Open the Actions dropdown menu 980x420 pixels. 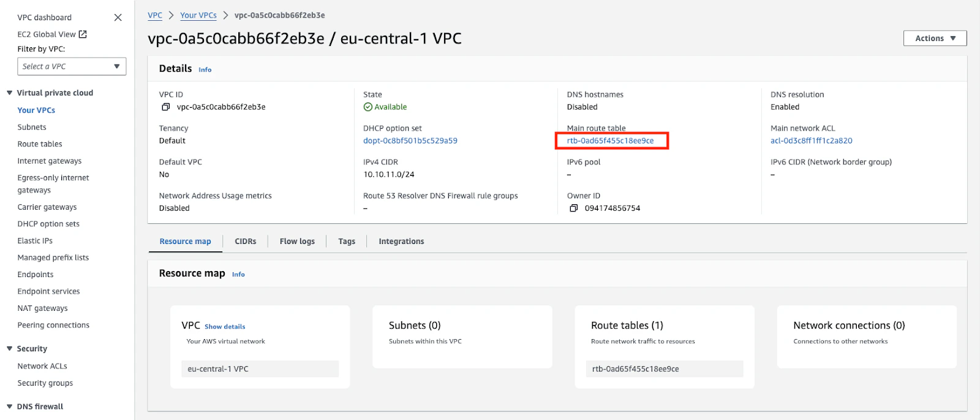tap(935, 38)
